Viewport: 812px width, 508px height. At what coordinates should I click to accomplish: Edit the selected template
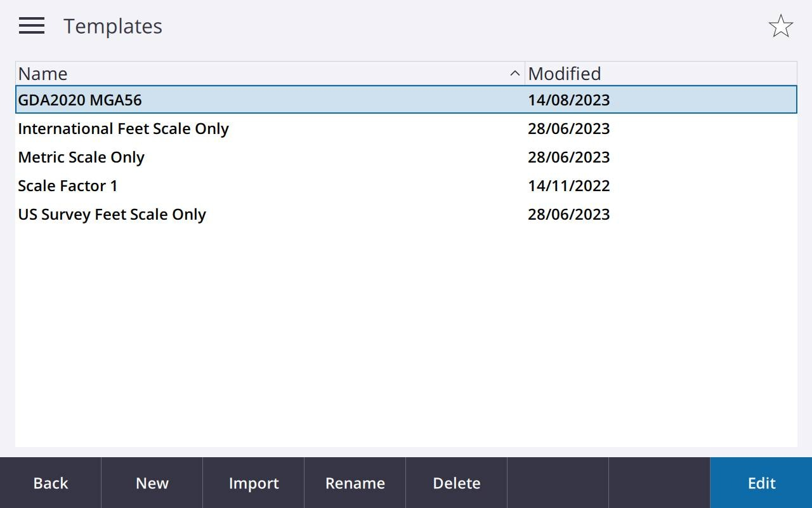tap(761, 483)
